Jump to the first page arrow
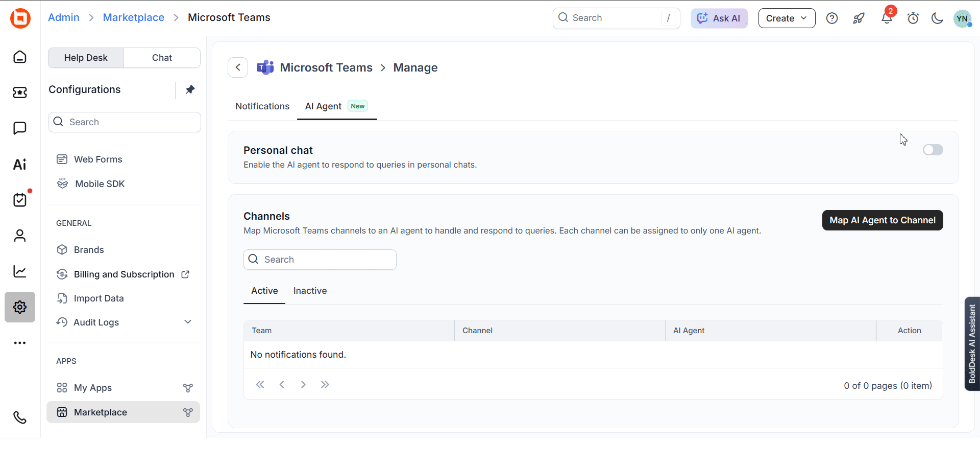The height and width of the screenshot is (466, 980). tap(260, 385)
